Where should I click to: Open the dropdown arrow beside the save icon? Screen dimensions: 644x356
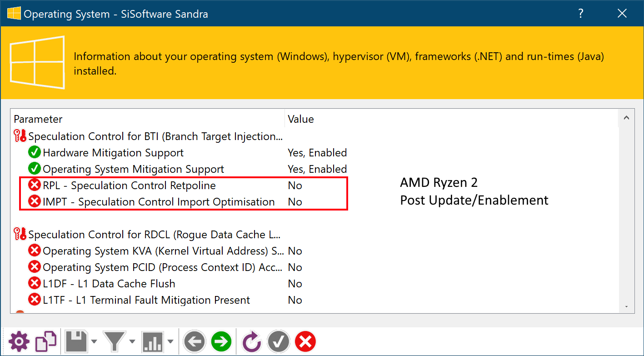94,342
